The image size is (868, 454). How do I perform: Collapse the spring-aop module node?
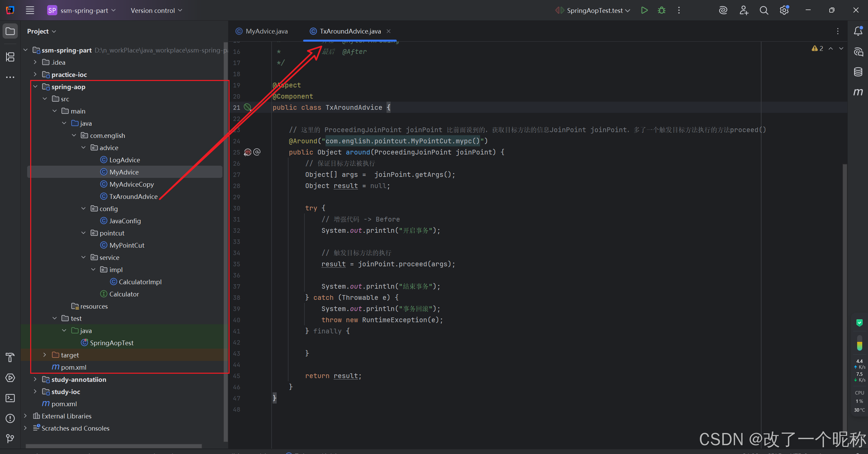point(35,87)
